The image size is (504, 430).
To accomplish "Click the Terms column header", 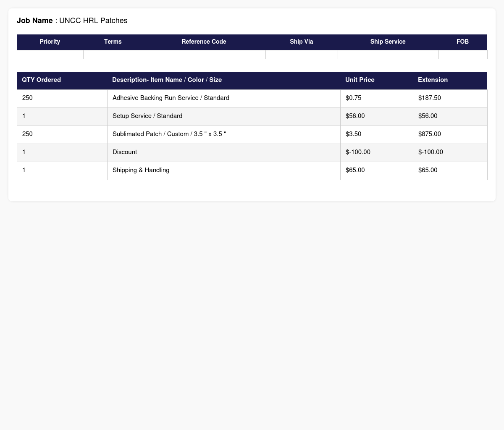I will point(113,42).
